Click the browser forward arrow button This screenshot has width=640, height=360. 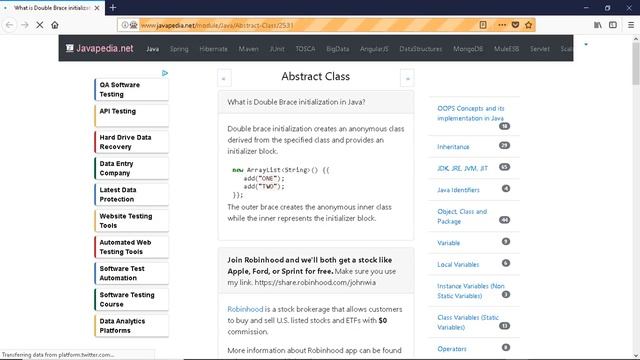pos(24,25)
